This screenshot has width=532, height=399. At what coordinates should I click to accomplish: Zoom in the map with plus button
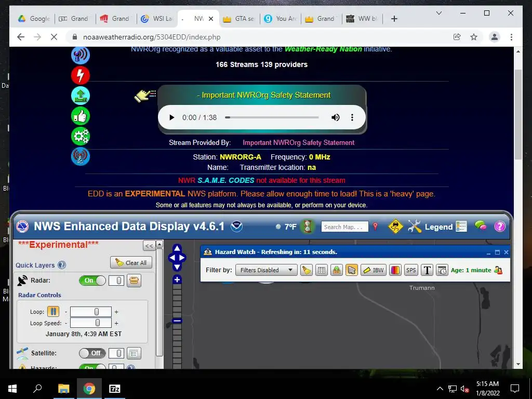click(x=177, y=280)
